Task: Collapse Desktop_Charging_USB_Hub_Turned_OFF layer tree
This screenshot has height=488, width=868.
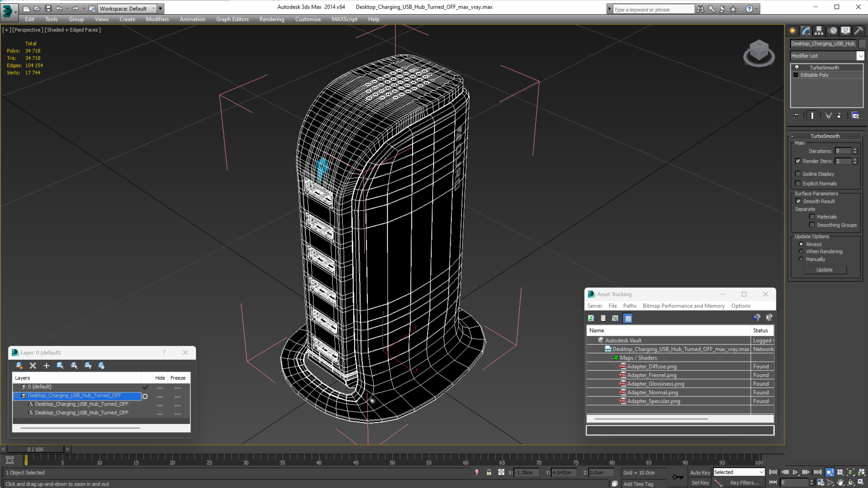Action: (x=16, y=395)
